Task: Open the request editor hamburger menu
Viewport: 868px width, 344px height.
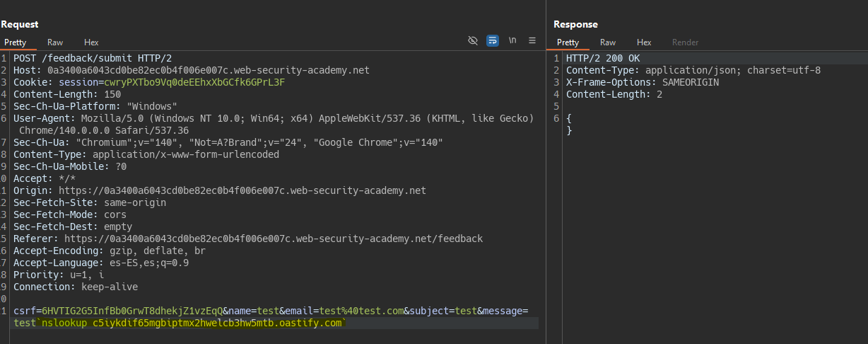Action: tap(532, 40)
